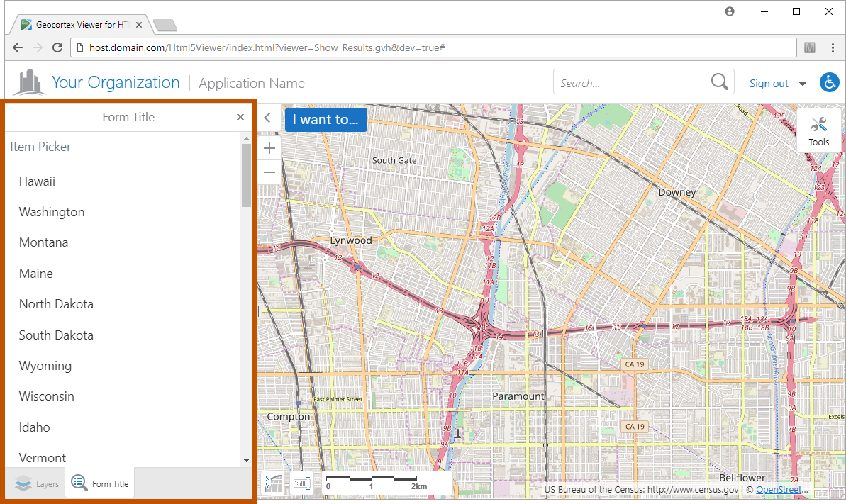Click into the Search field

pyautogui.click(x=631, y=83)
